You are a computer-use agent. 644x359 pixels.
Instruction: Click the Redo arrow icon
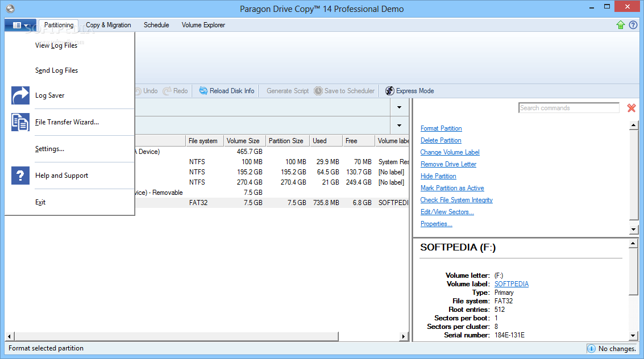coord(167,91)
